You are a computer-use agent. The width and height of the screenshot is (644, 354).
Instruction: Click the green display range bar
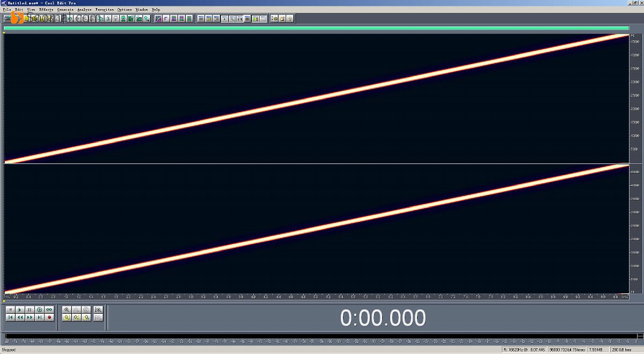(316, 28)
